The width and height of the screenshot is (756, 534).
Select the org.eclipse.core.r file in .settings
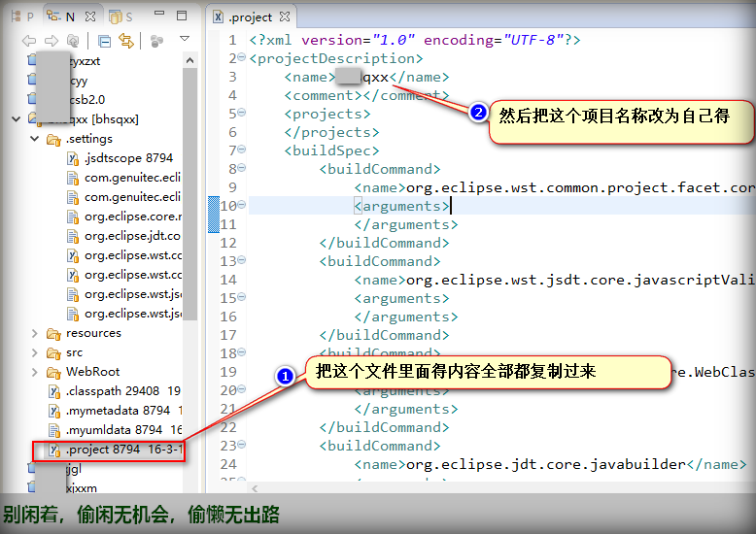(133, 217)
